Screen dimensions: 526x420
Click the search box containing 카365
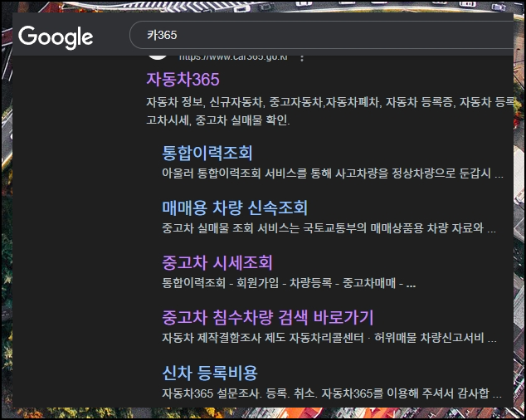(x=321, y=35)
